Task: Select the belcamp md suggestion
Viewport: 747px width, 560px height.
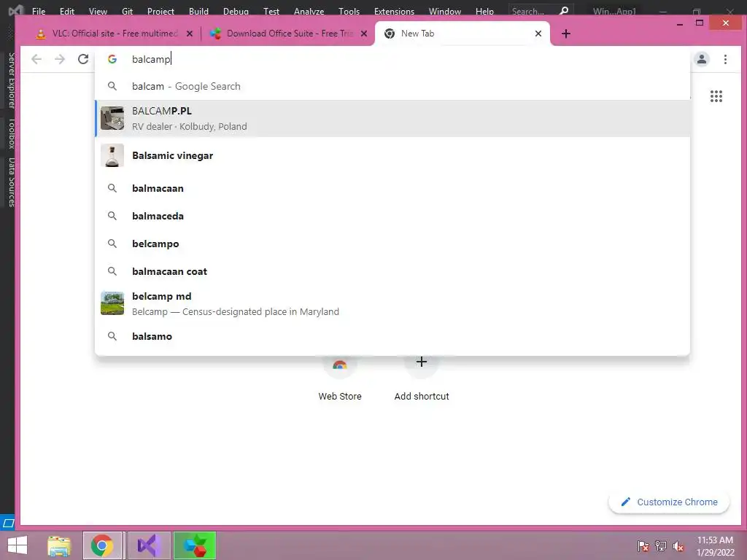Action: [x=392, y=303]
